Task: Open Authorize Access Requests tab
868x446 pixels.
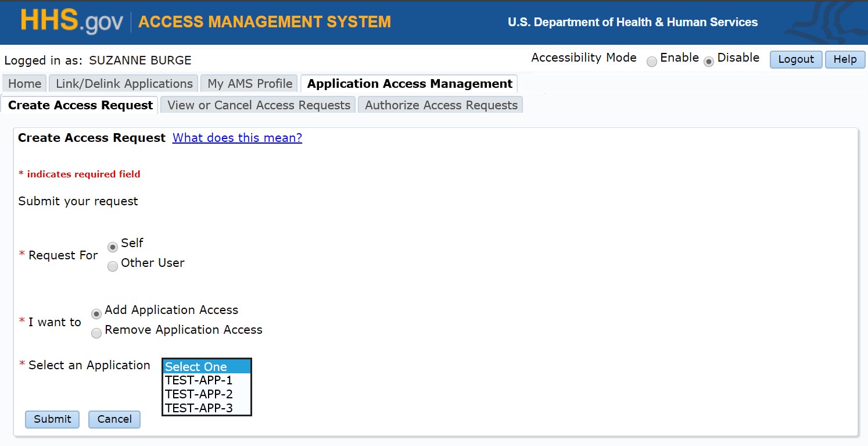Action: click(x=441, y=105)
